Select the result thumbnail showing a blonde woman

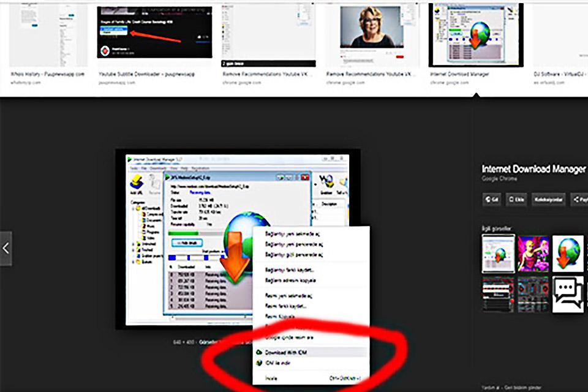372,36
